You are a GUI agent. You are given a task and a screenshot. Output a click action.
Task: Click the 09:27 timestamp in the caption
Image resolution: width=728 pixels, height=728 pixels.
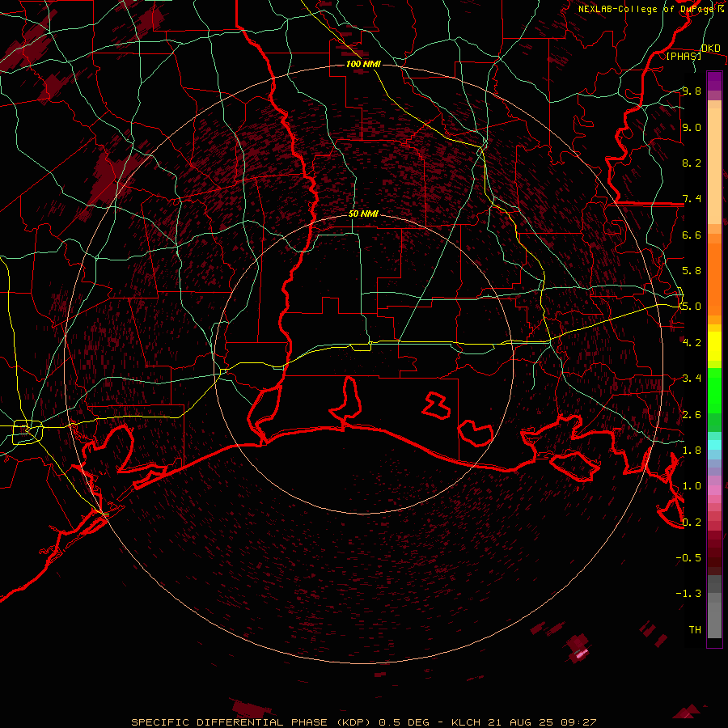pyautogui.click(x=578, y=722)
